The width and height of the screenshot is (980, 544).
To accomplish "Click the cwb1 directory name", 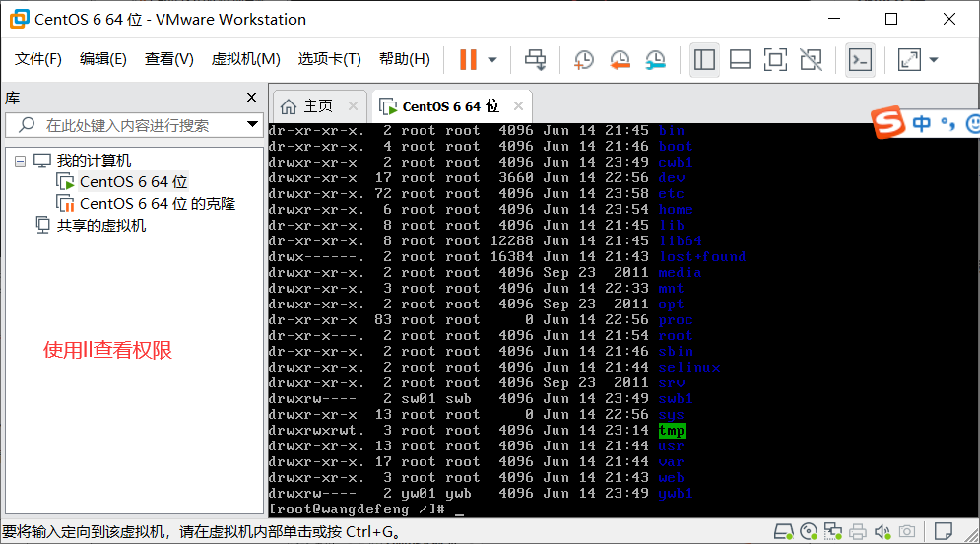I will (x=676, y=162).
